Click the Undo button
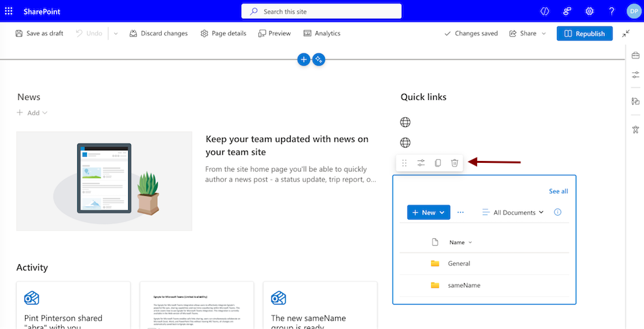This screenshot has height=329, width=644. click(89, 33)
